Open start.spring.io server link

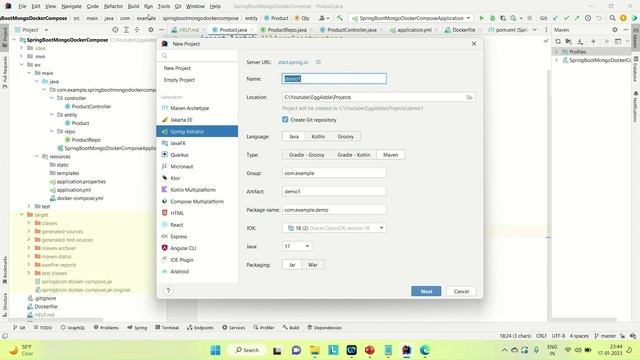pyautogui.click(x=293, y=62)
